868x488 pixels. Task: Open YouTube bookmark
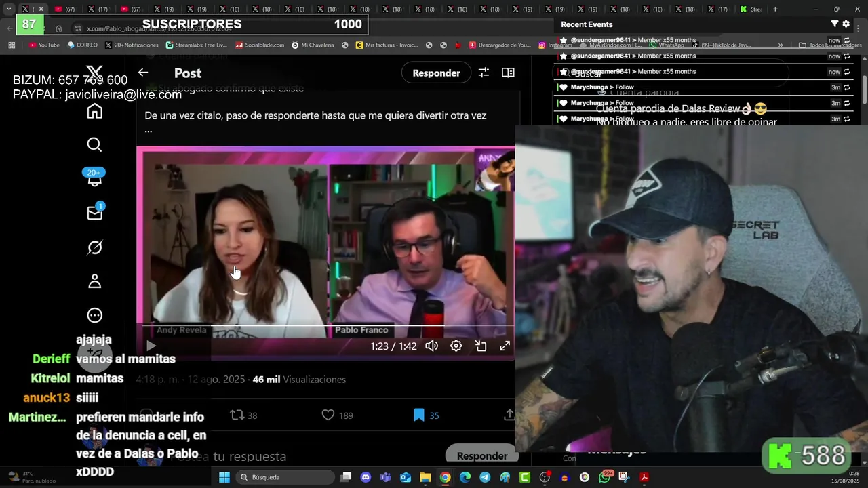[x=45, y=45]
